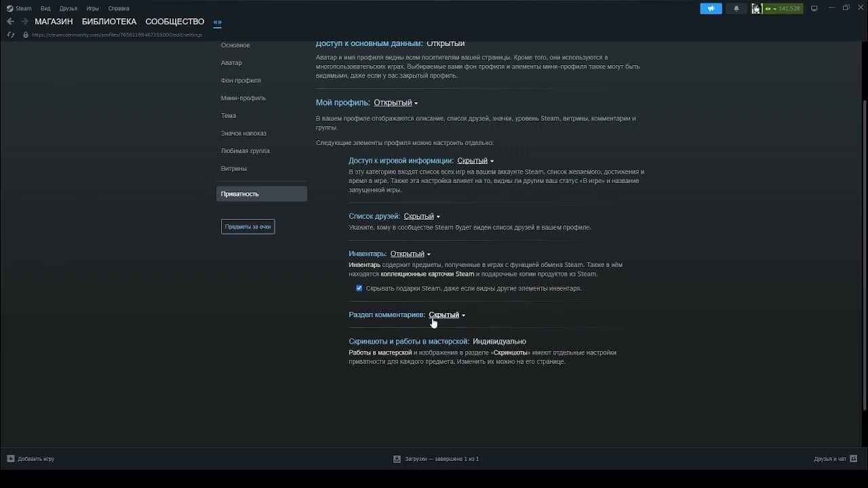Select Значок напоказ in the sidebar

pyautogui.click(x=243, y=134)
